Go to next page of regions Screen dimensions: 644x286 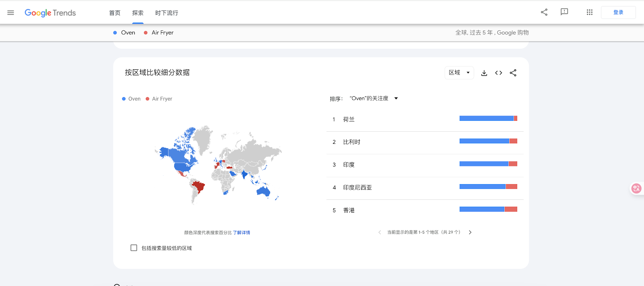click(x=470, y=232)
